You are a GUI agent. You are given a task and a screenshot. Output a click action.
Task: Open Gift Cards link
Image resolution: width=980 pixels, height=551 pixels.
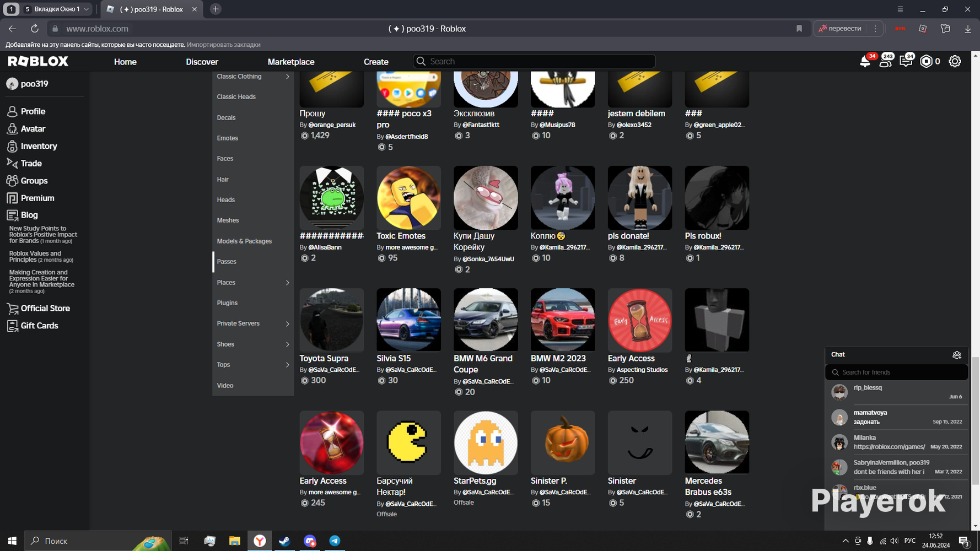pyautogui.click(x=39, y=326)
